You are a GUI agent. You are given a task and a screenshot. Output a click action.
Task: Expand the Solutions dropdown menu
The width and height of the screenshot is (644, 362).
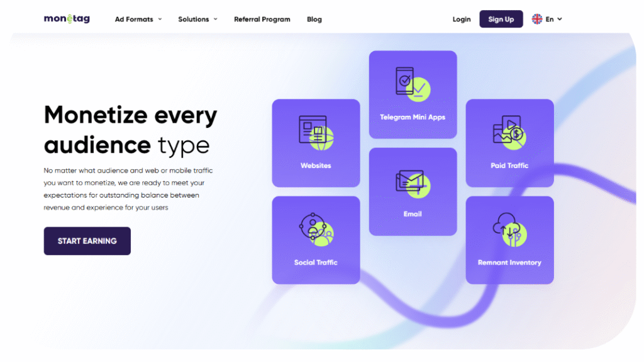coord(197,19)
